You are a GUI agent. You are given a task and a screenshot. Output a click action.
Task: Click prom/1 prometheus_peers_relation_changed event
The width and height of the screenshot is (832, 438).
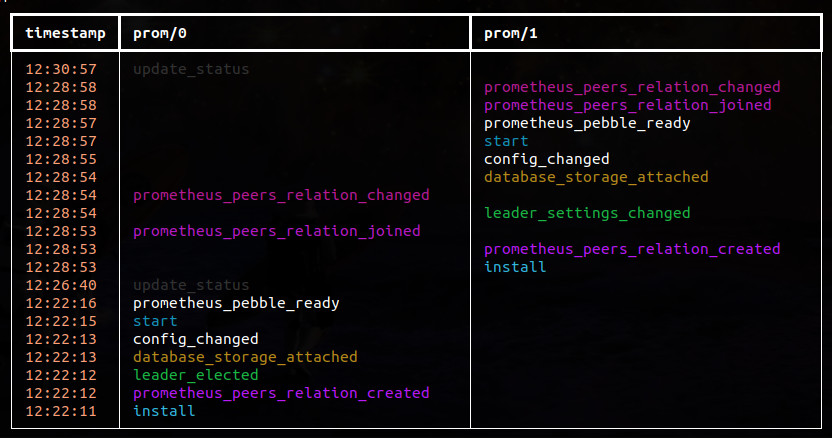point(632,87)
